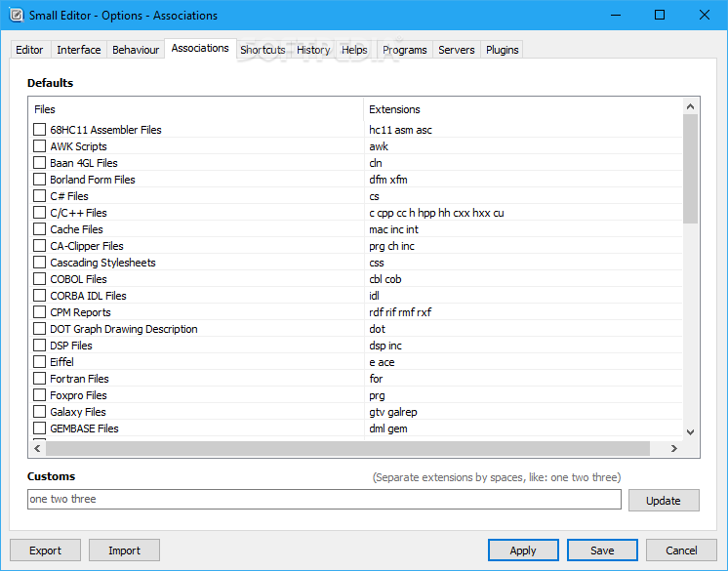The width and height of the screenshot is (728, 571).
Task: Enable the Eiffel checkbox
Action: click(39, 362)
